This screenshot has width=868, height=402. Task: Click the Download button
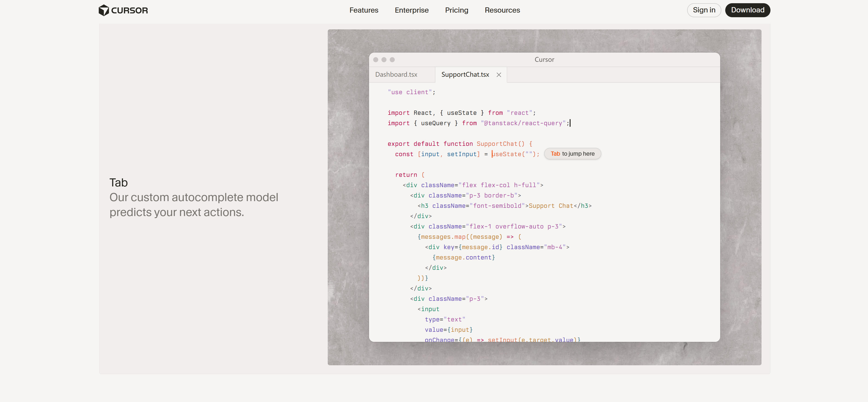[747, 10]
